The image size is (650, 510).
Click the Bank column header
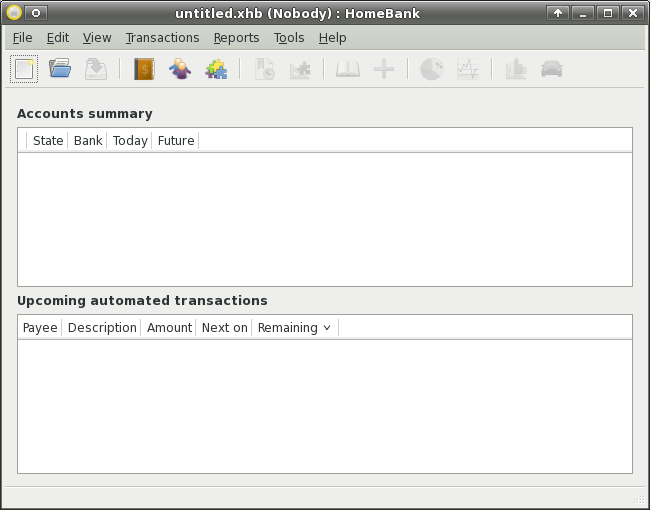click(88, 141)
